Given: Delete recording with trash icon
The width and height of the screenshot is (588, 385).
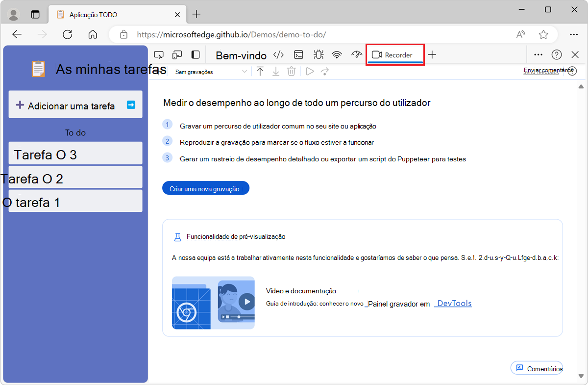Looking at the screenshot, I should tap(292, 71).
